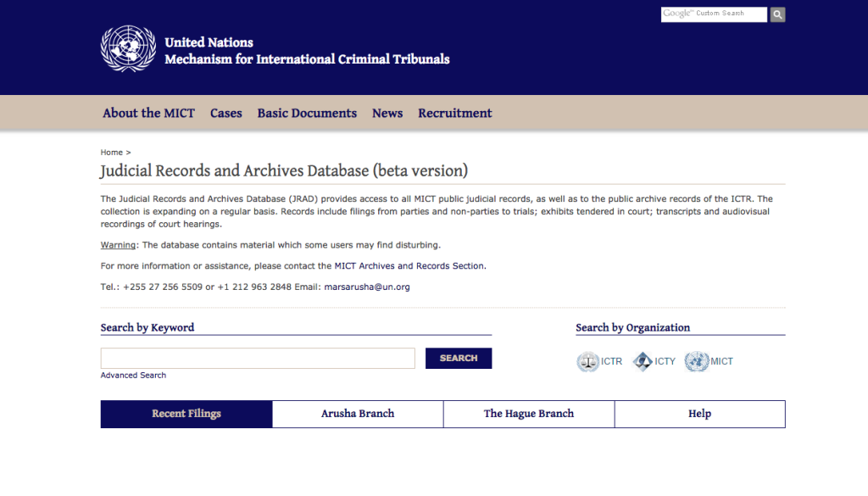Open the News section
868x496 pixels.
387,113
